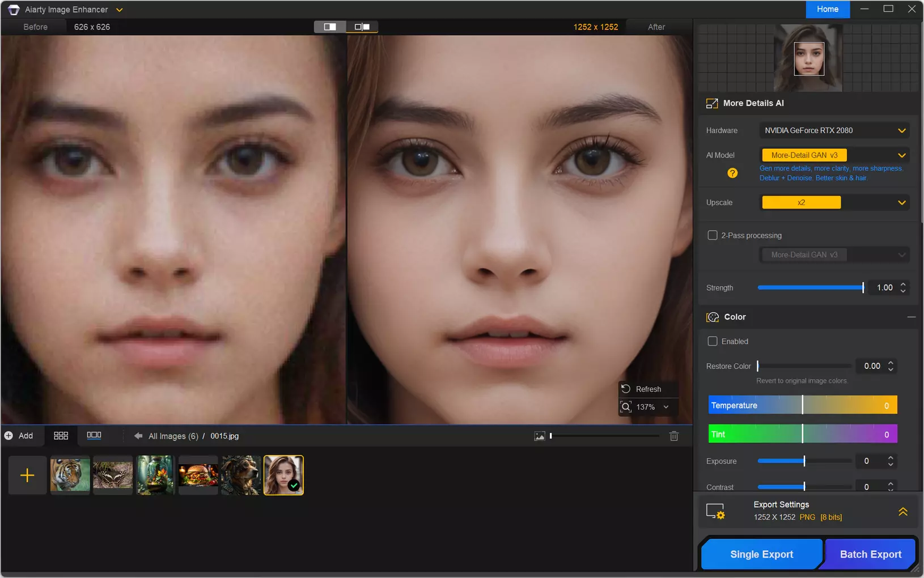Click the split-view compare mode icon

[x=330, y=27]
